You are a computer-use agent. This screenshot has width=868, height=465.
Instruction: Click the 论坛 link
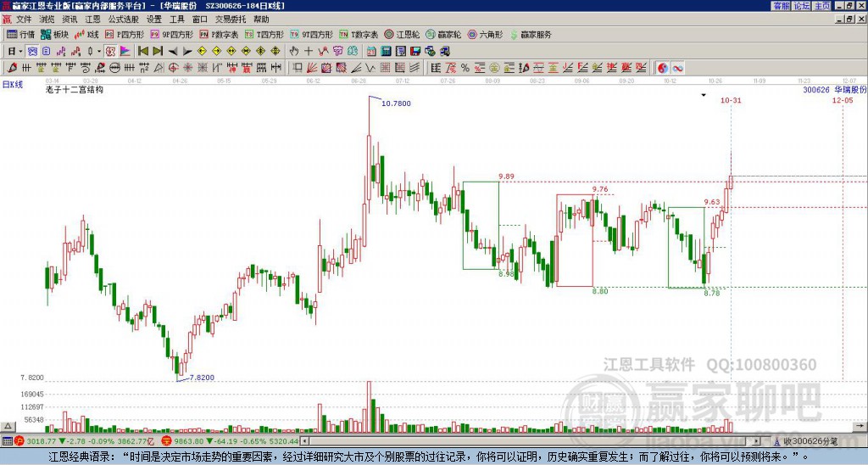tap(801, 6)
